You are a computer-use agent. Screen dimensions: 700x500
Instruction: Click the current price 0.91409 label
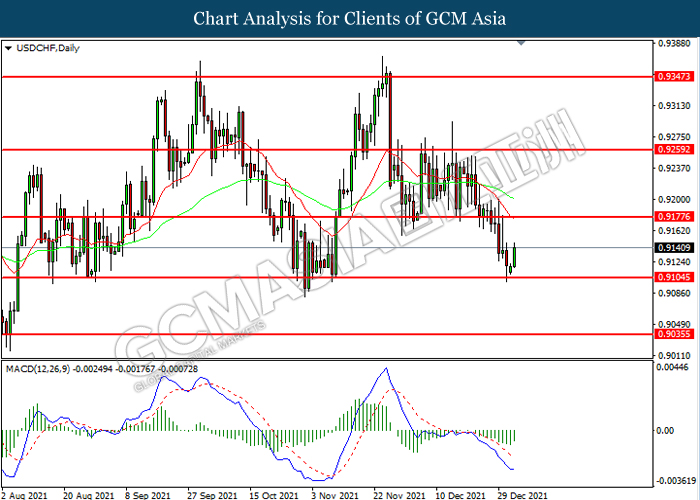(x=675, y=248)
